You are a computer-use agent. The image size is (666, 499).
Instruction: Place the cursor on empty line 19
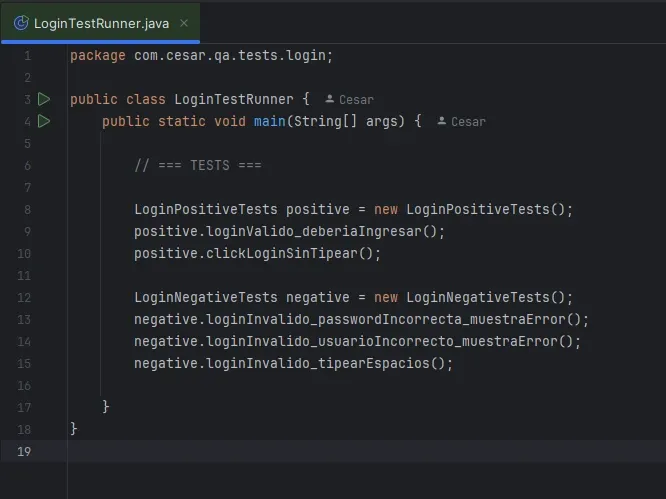(x=366, y=451)
